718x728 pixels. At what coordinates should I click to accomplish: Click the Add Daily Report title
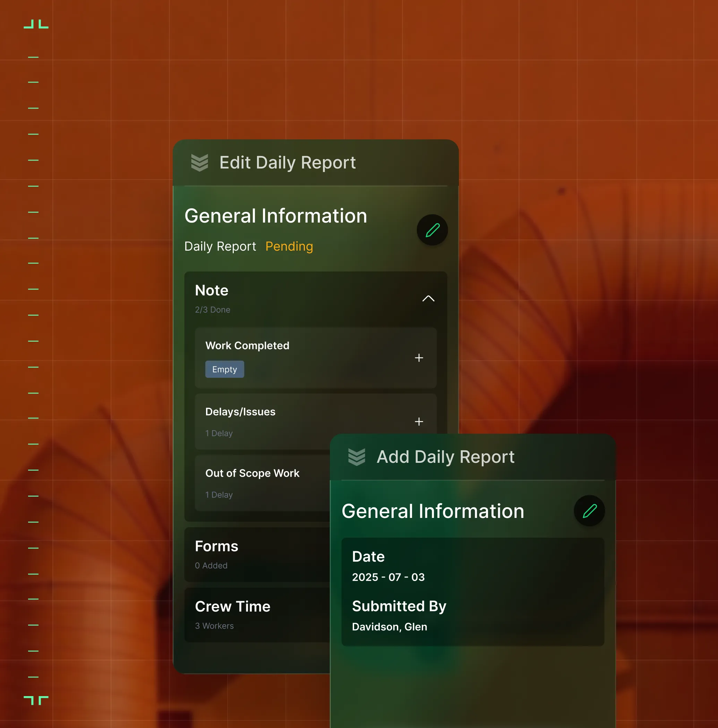click(446, 457)
